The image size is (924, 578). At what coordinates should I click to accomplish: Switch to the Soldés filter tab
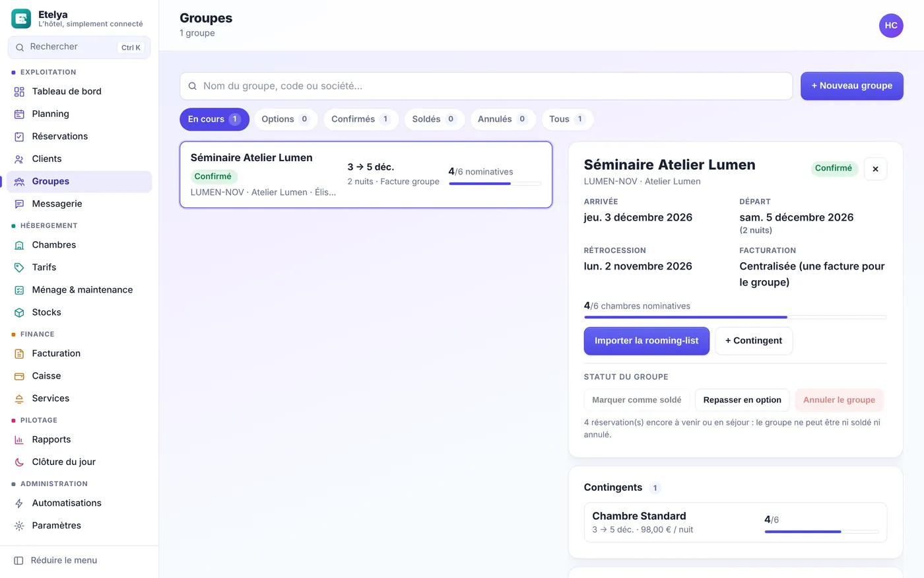pyautogui.click(x=434, y=119)
